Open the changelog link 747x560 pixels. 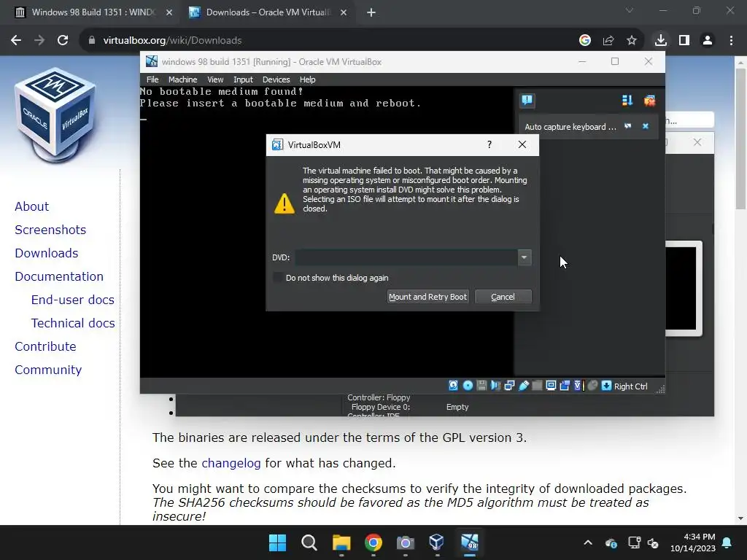click(231, 463)
